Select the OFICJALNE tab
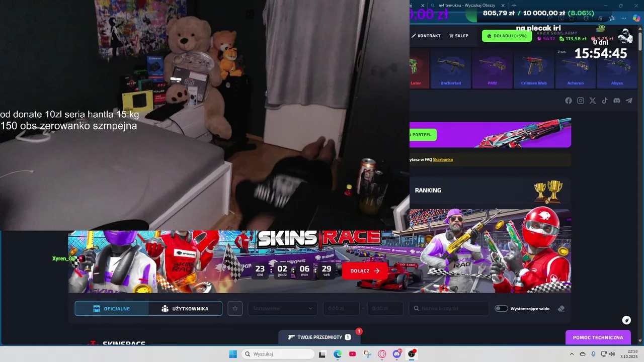The height and width of the screenshot is (362, 644). pyautogui.click(x=112, y=309)
